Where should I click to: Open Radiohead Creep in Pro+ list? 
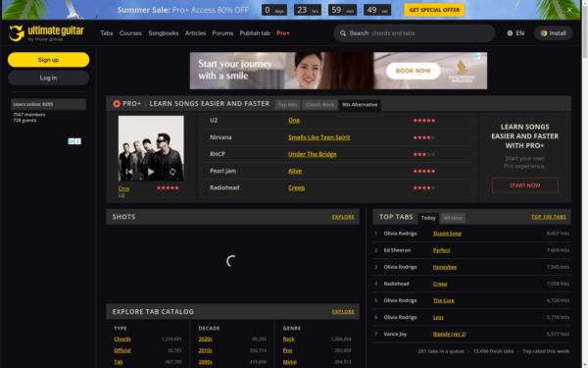(x=296, y=187)
